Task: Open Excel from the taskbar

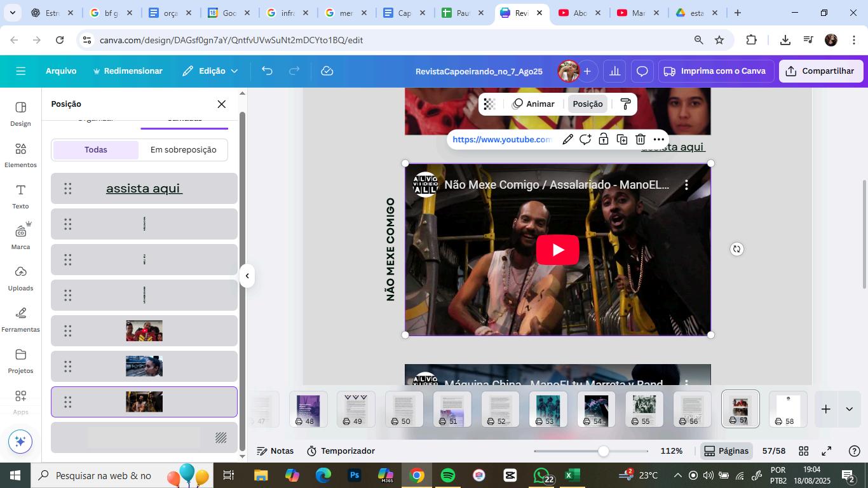Action: [572, 475]
